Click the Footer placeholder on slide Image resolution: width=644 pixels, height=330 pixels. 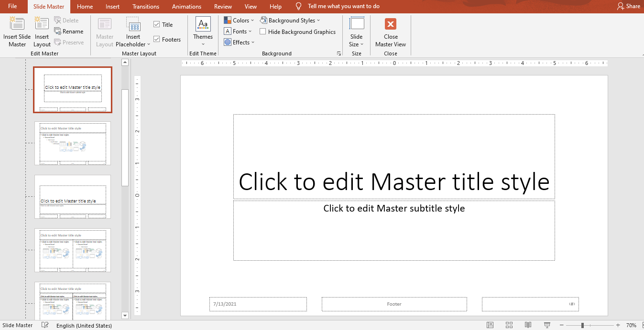[394, 304]
